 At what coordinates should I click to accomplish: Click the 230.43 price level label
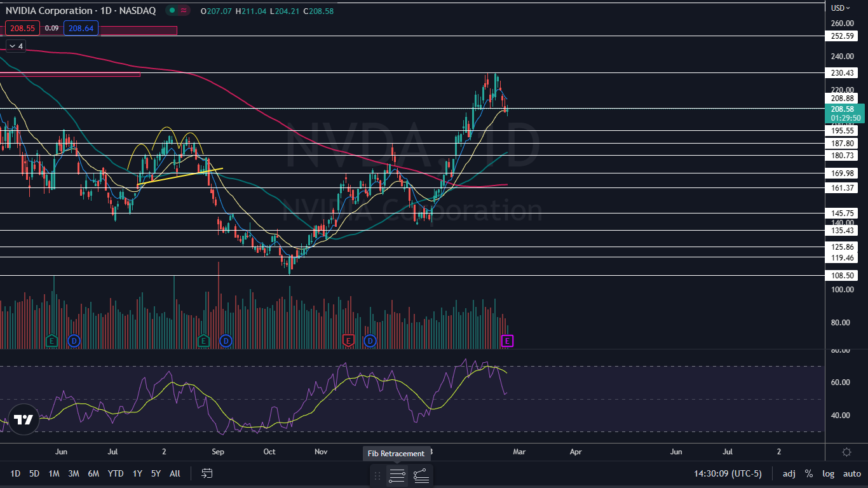tap(843, 73)
